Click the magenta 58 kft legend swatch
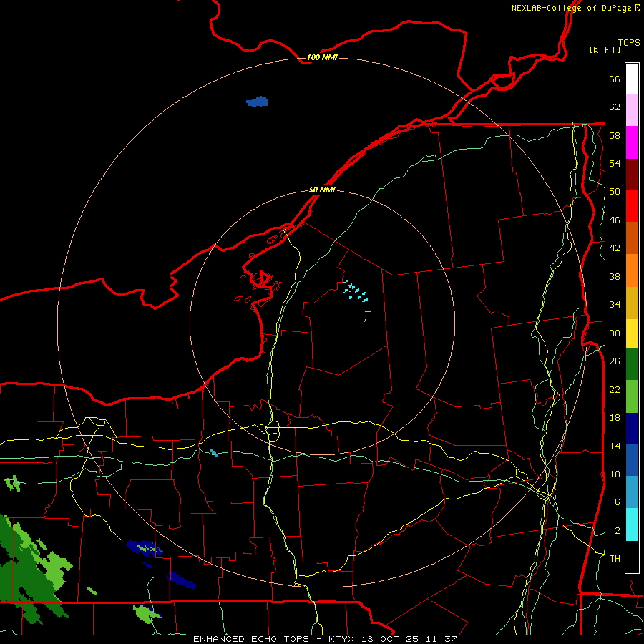The image size is (644, 644). (x=632, y=142)
